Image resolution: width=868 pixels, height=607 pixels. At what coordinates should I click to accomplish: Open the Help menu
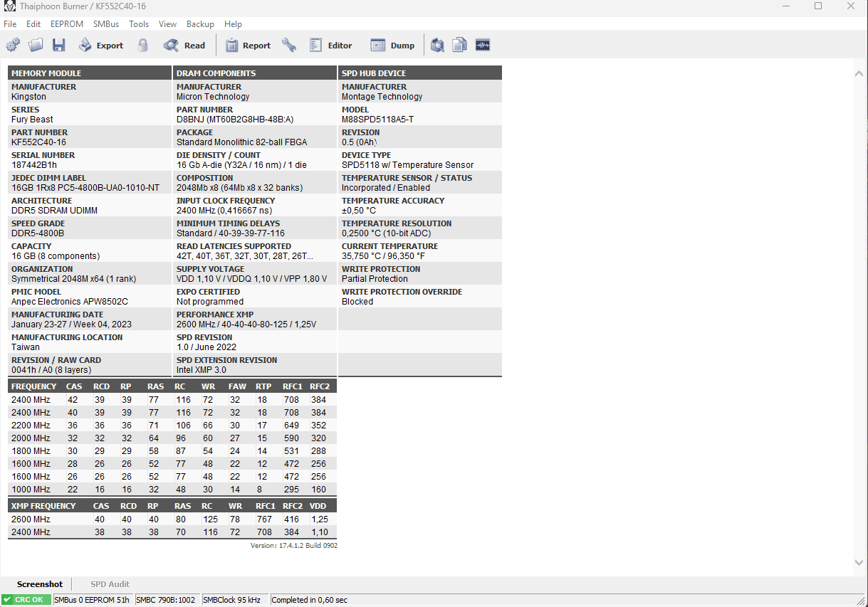233,24
